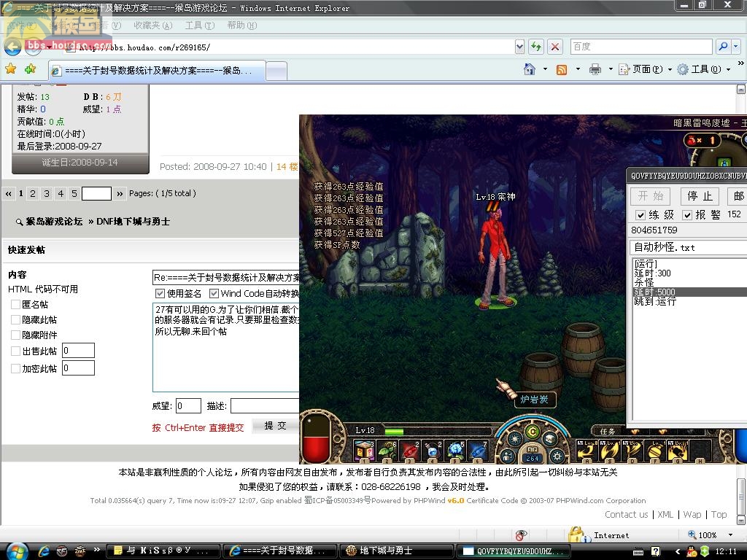This screenshot has height=560, width=747.
Task: Check the 加密此帖 option
Action: 15,368
